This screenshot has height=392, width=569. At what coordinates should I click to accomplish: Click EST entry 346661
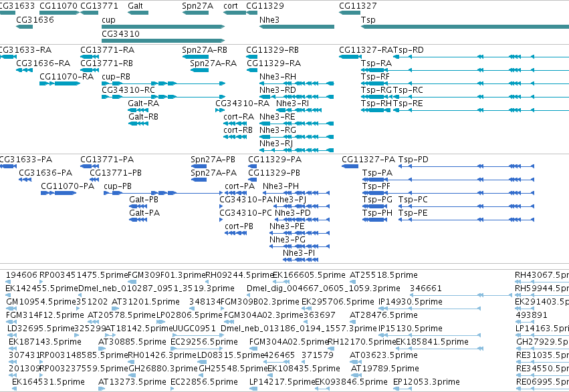(426, 288)
